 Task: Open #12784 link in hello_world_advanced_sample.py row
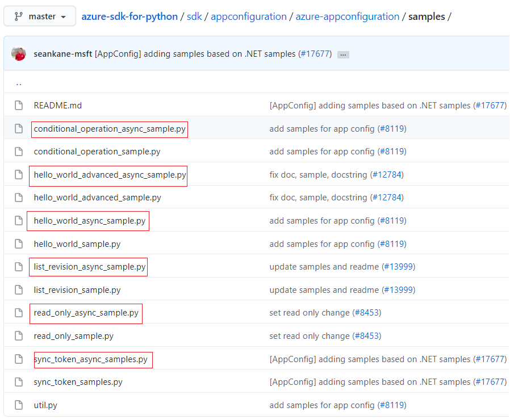tap(387, 198)
